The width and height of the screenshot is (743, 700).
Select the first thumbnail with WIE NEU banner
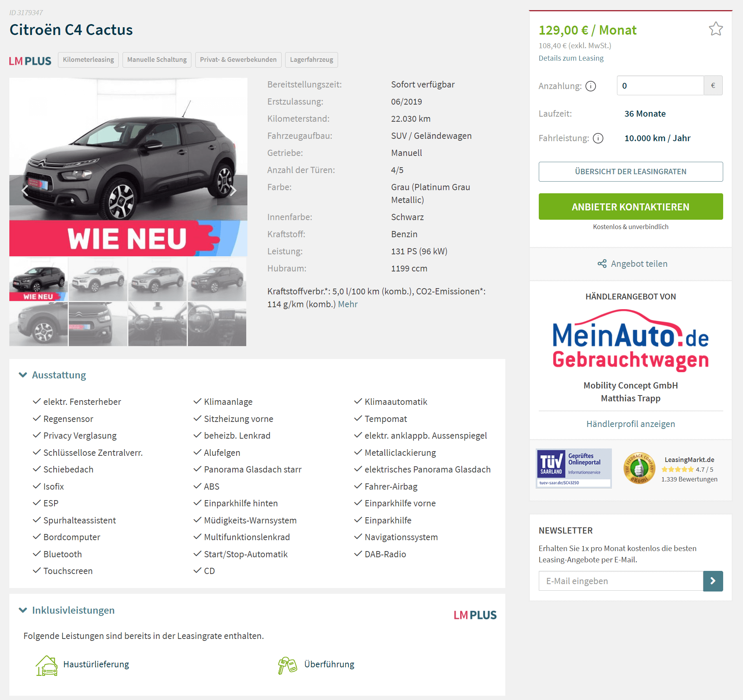coord(39,279)
